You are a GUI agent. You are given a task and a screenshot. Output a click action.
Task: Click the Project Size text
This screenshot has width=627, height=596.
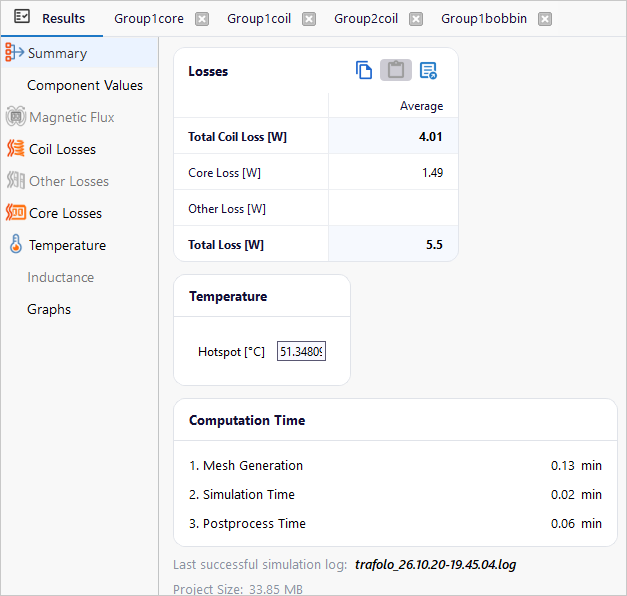pos(238,589)
